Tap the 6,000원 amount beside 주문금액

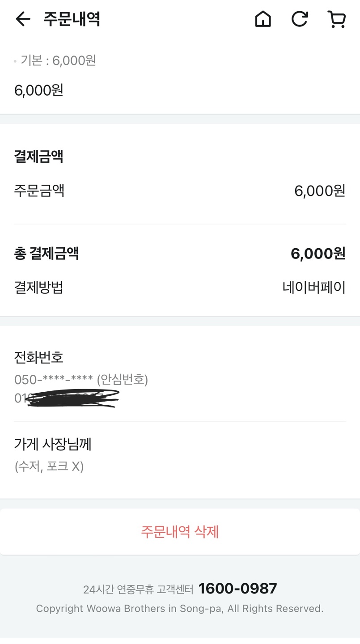tap(319, 191)
